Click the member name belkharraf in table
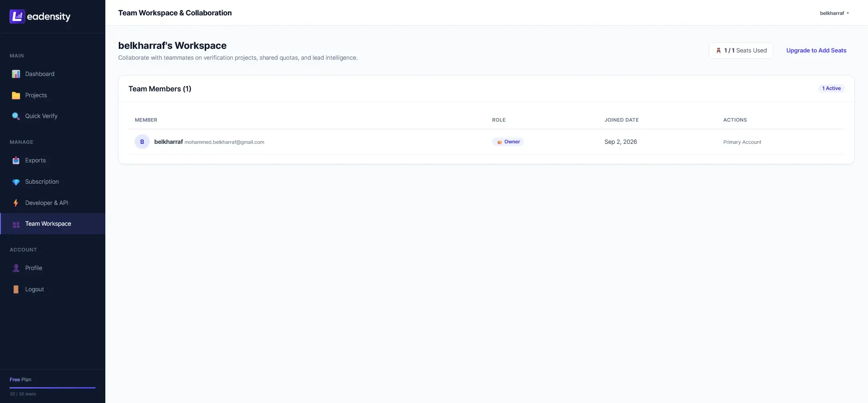This screenshot has width=868, height=403. click(168, 142)
